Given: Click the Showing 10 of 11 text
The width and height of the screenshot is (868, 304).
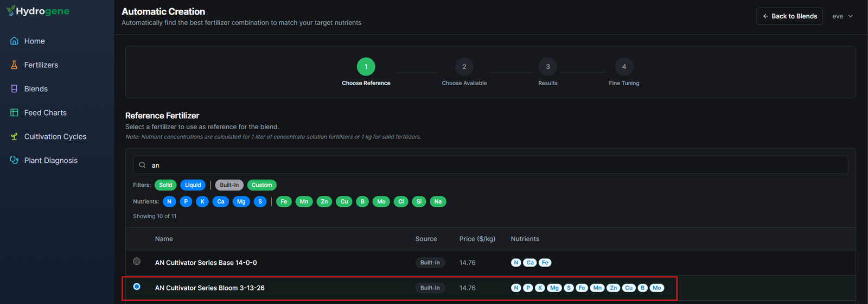Looking at the screenshot, I should pos(155,216).
